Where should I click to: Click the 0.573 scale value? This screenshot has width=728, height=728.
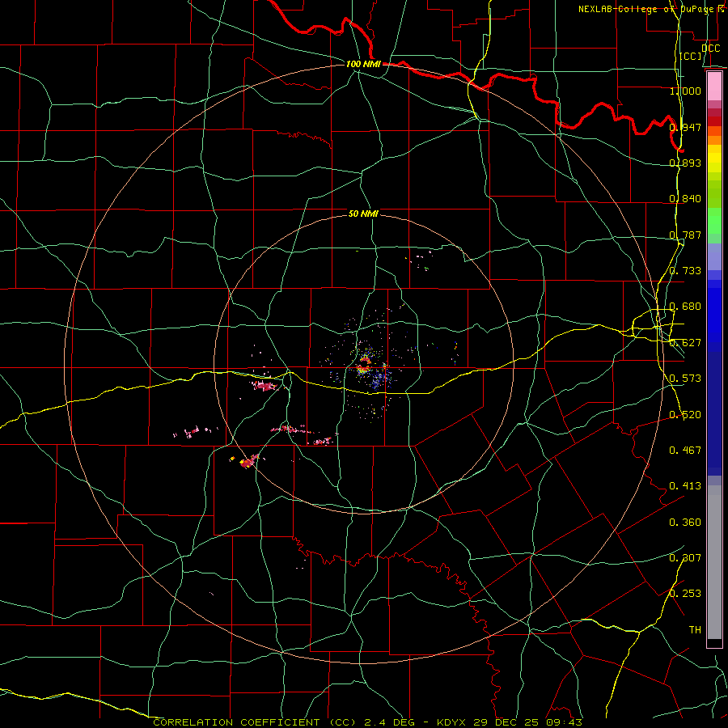pyautogui.click(x=685, y=379)
